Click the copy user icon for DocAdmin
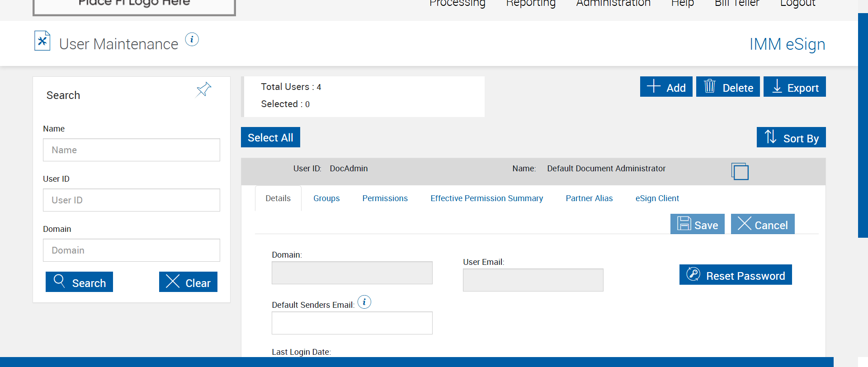The width and height of the screenshot is (868, 367). click(740, 171)
